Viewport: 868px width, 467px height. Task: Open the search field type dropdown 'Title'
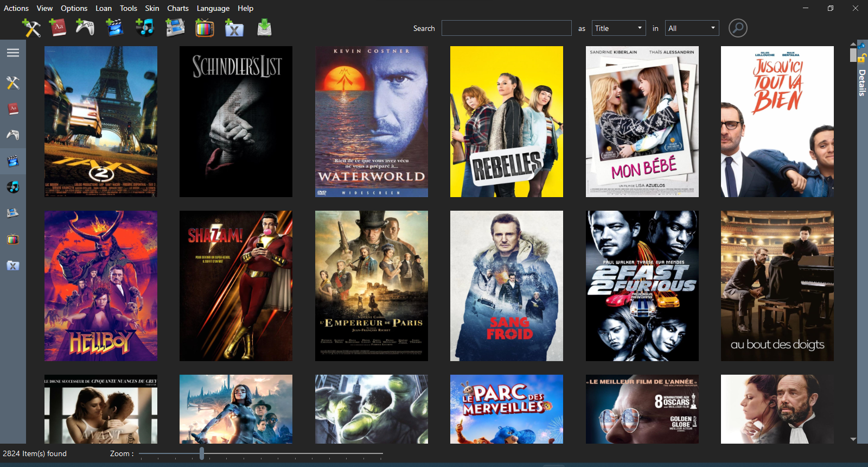click(x=618, y=28)
